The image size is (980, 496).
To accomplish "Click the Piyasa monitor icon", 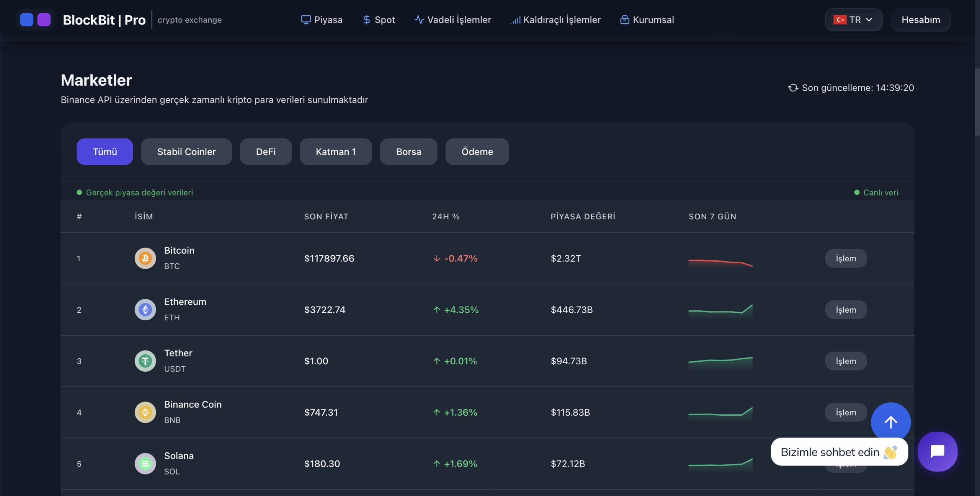I will (305, 20).
